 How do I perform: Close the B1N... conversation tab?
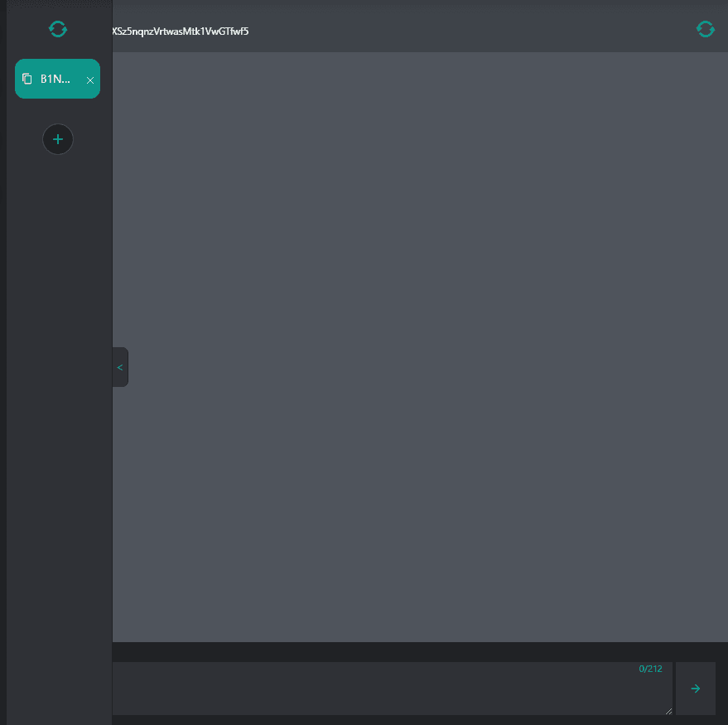[90, 80]
